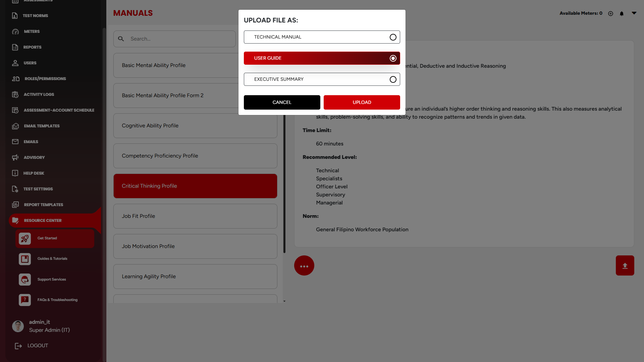
Task: Click the Logout link
Action: coord(37,346)
